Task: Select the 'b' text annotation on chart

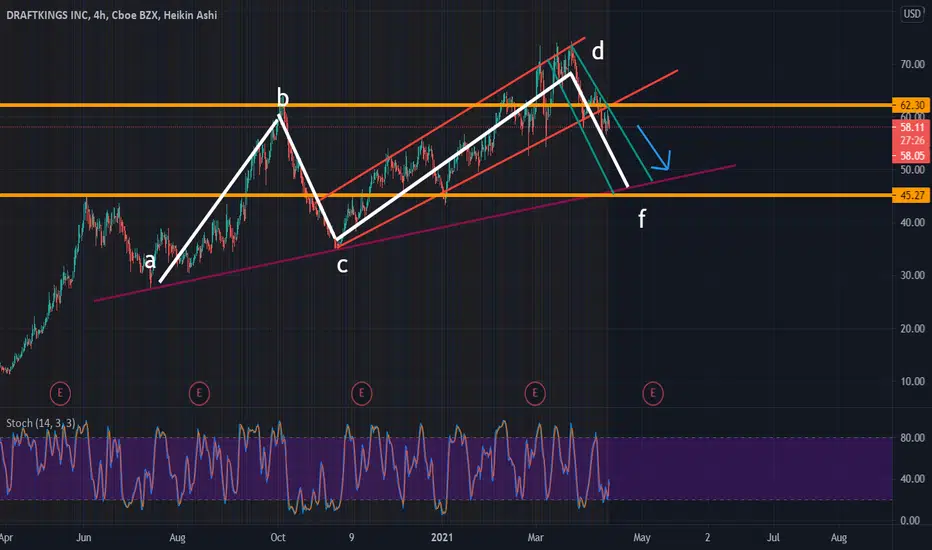Action: pyautogui.click(x=283, y=98)
